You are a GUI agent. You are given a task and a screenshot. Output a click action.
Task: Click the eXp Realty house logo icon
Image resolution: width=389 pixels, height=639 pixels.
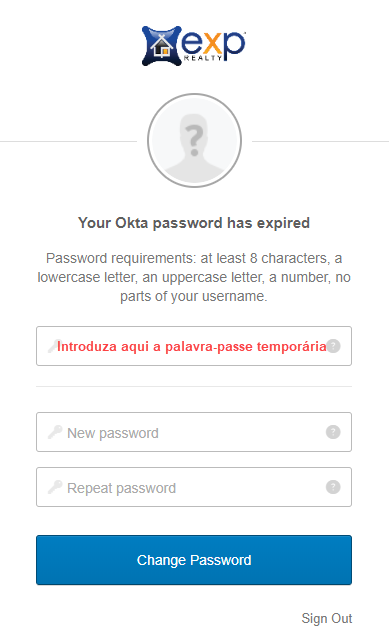pos(161,46)
